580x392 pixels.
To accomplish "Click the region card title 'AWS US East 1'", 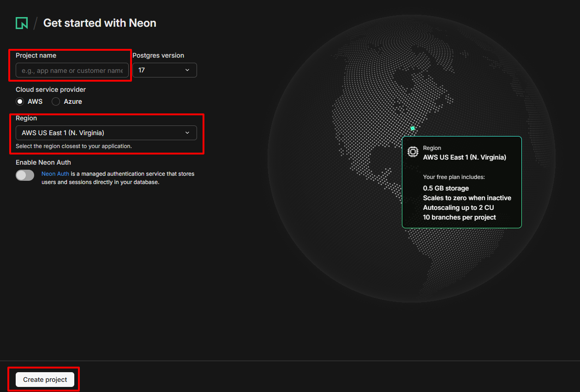I will [464, 157].
